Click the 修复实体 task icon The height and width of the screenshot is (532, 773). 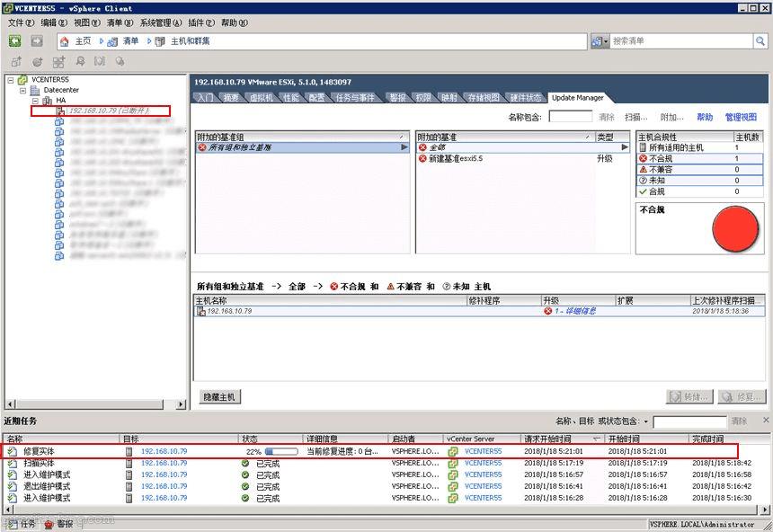coord(12,451)
